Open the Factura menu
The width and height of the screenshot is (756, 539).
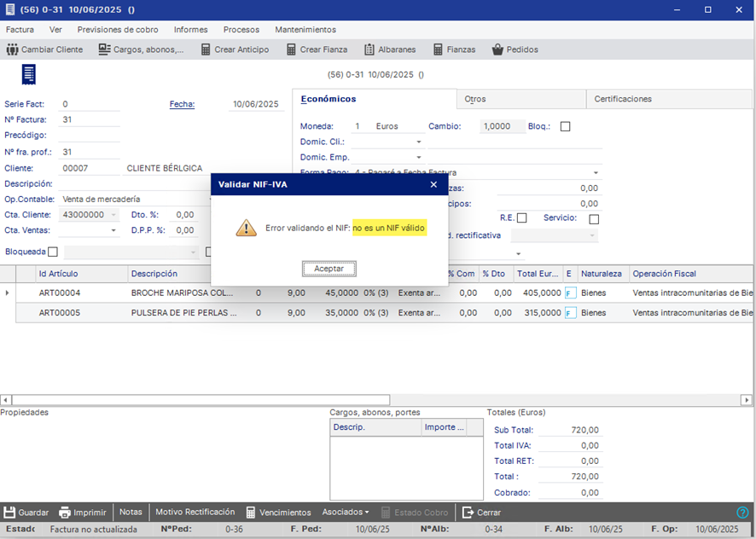click(x=20, y=29)
